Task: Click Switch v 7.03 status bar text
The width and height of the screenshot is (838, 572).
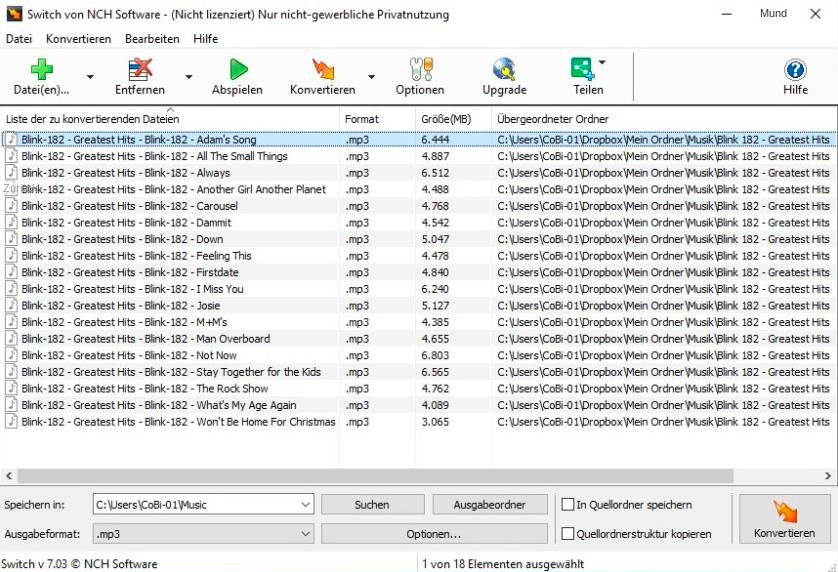Action: pyautogui.click(x=79, y=563)
